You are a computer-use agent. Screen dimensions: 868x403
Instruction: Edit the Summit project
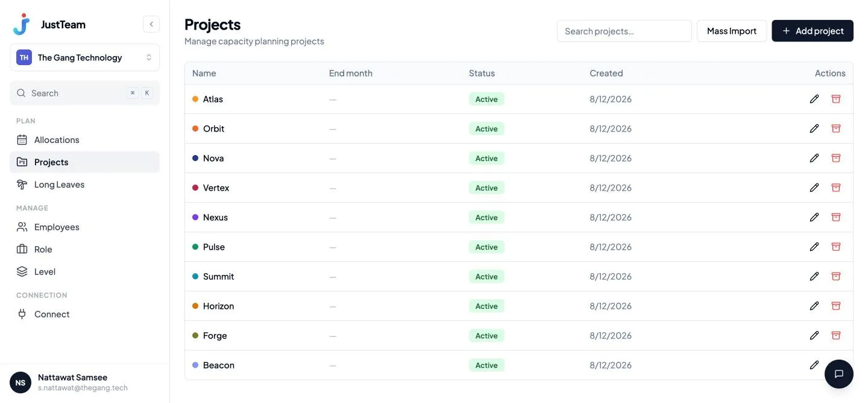814,276
